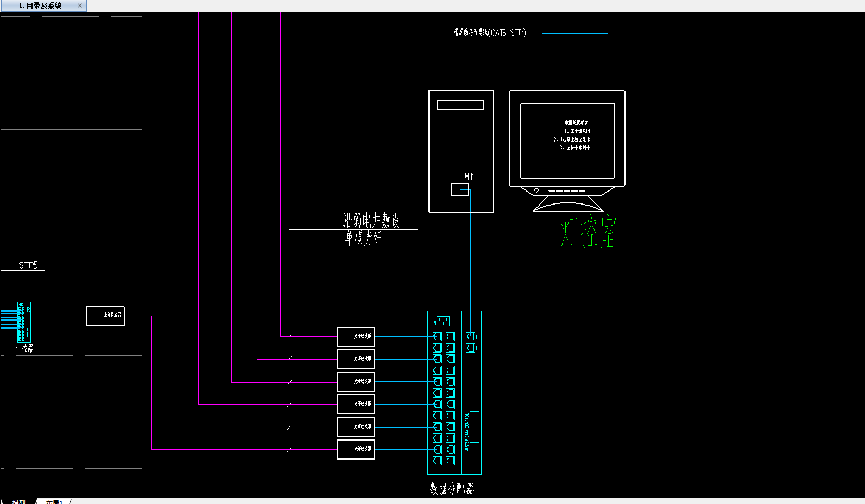This screenshot has height=504, width=865.
Task: Click the 网卡 text label
Action: pyautogui.click(x=469, y=176)
